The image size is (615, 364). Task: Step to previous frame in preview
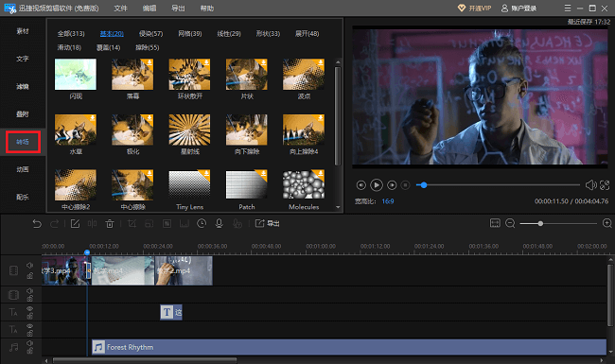360,185
